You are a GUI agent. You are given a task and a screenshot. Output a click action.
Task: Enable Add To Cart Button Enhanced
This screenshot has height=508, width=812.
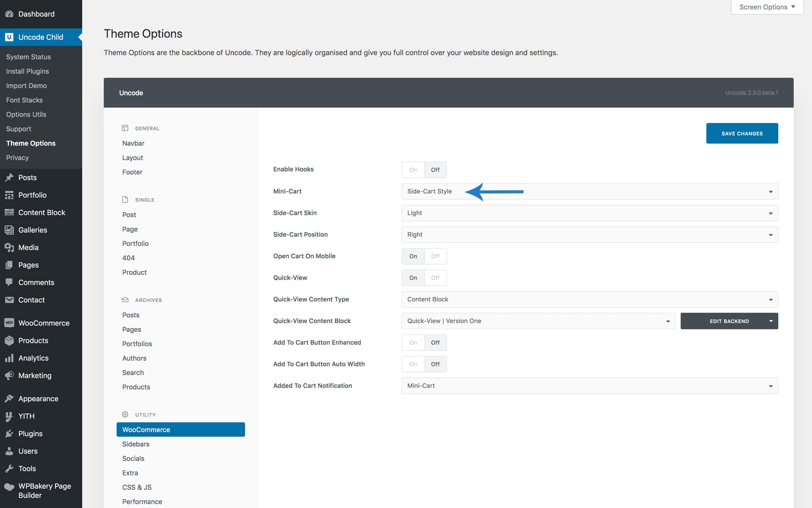(413, 342)
